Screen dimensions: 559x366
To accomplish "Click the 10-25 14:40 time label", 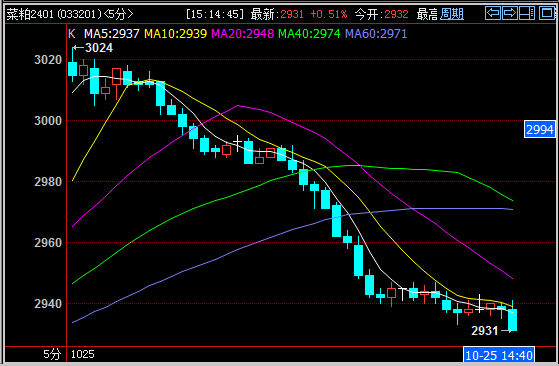I will point(499,355).
